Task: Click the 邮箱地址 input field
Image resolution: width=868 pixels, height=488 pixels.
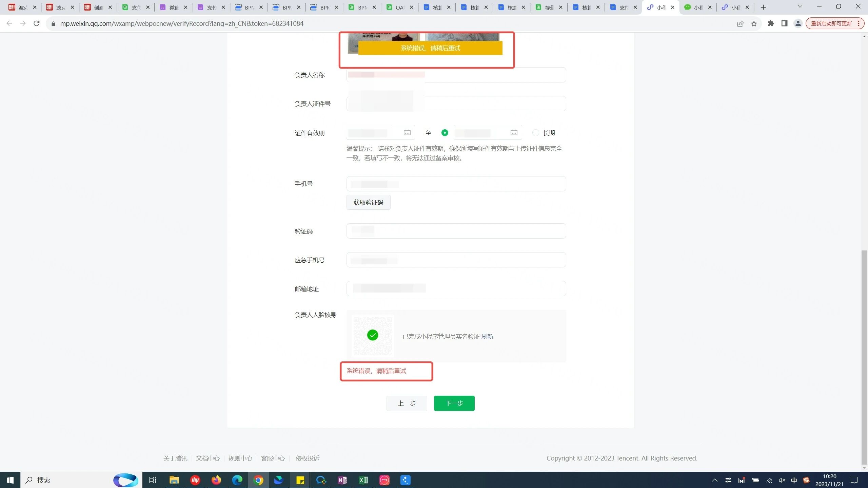Action: (492, 288)
